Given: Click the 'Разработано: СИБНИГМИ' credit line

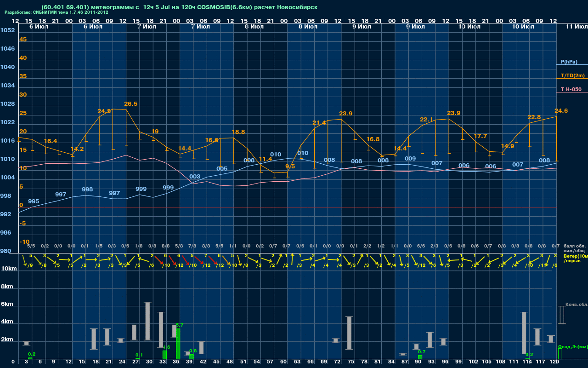Looking at the screenshot, I should click(x=57, y=12).
